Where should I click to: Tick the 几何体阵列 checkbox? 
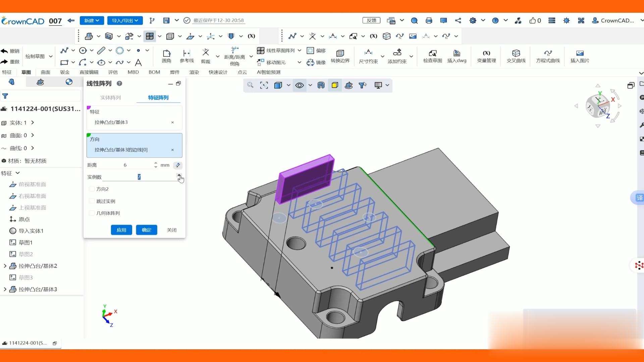[x=92, y=213]
